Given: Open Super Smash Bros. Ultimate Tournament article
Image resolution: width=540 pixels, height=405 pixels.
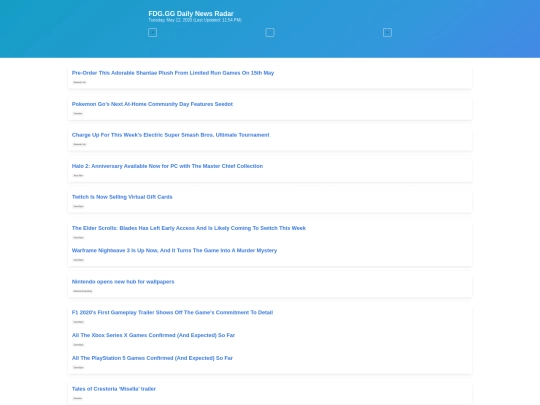Looking at the screenshot, I should coord(170,135).
